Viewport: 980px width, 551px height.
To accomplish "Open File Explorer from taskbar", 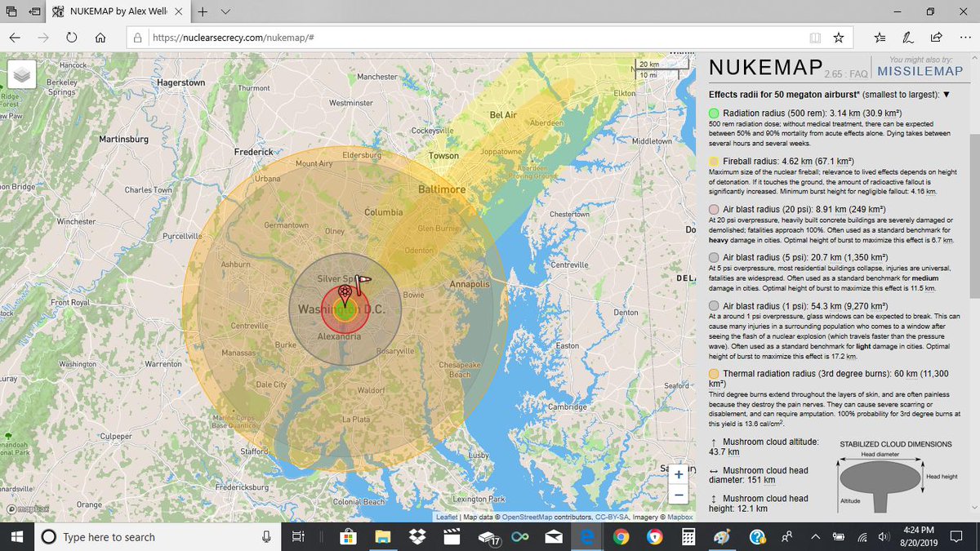I will click(x=383, y=537).
